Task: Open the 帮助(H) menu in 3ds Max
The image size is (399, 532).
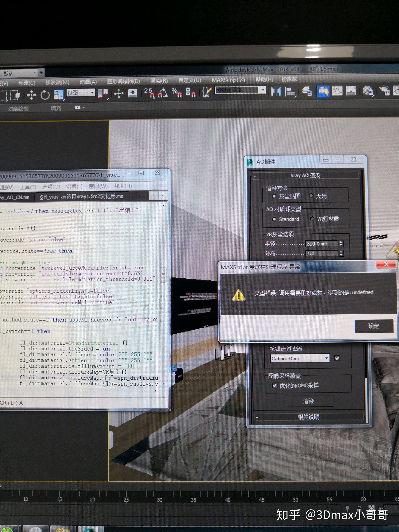Action: (264, 79)
